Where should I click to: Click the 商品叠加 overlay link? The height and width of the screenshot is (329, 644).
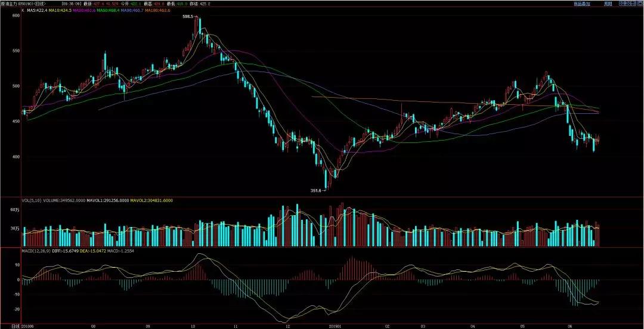[581, 4]
